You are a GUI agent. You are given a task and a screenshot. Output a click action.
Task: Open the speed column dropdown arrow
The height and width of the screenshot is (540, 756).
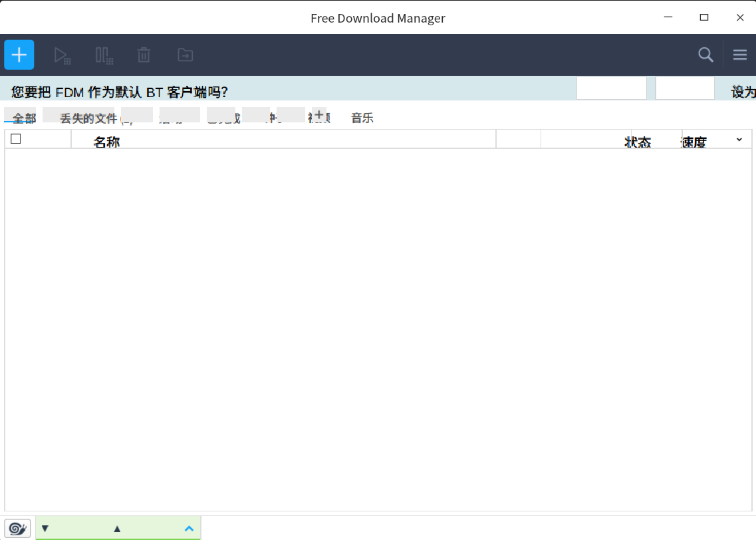click(739, 140)
